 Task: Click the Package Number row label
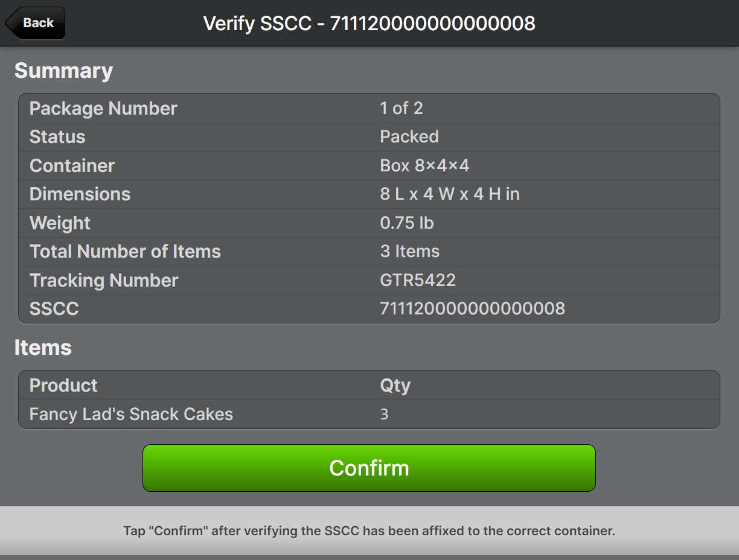coord(103,109)
